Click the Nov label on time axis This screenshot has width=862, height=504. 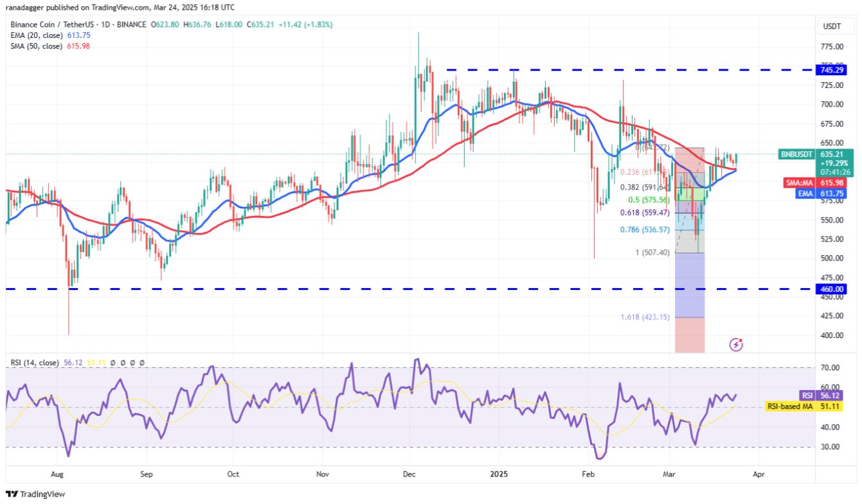(323, 474)
